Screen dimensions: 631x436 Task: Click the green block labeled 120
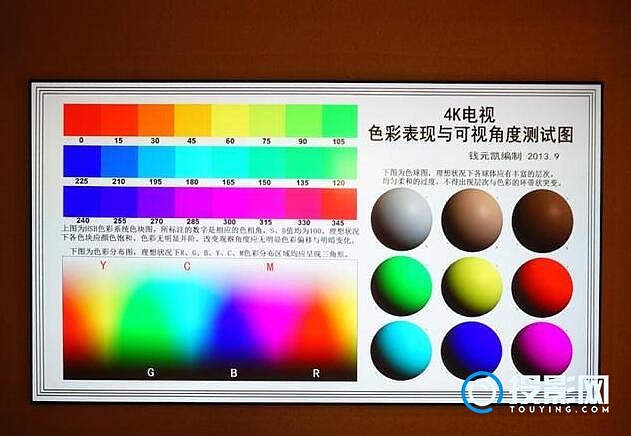tap(340, 162)
